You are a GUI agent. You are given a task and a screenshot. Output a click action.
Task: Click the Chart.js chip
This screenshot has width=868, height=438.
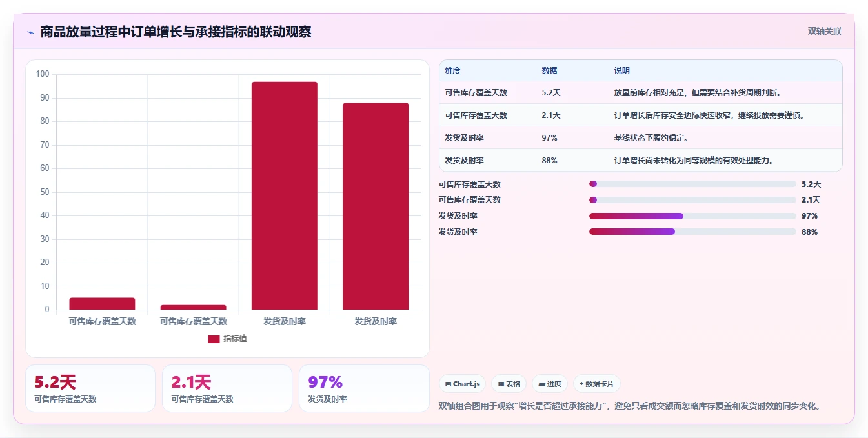[x=463, y=384]
